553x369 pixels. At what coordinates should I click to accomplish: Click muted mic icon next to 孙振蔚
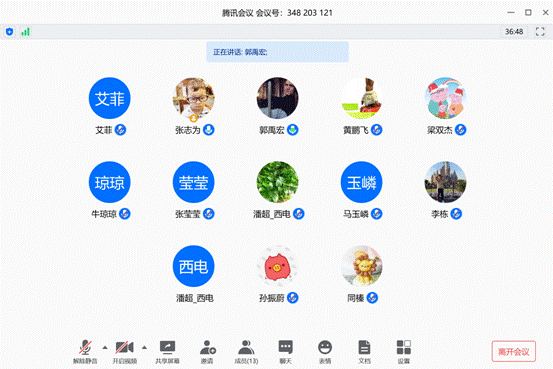(x=292, y=298)
